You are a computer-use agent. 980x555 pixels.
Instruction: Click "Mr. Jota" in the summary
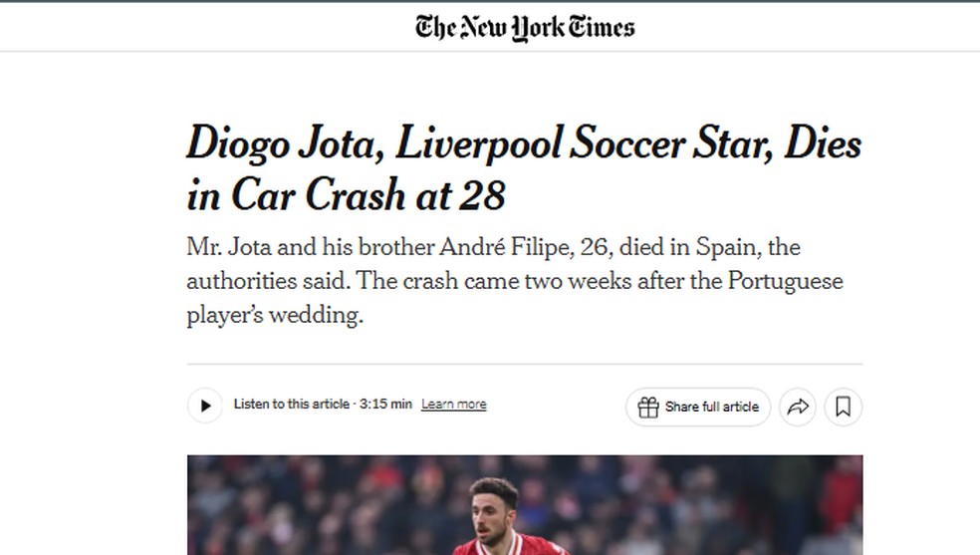[x=226, y=247]
